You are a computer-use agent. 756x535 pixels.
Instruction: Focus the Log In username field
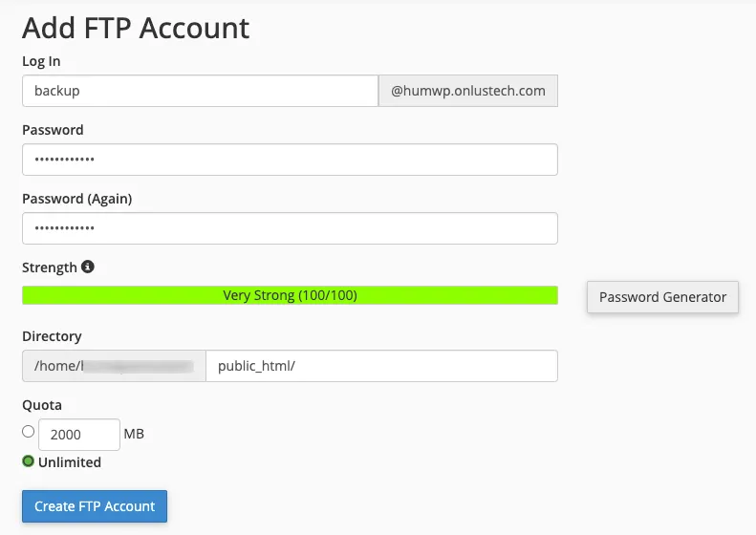point(200,91)
